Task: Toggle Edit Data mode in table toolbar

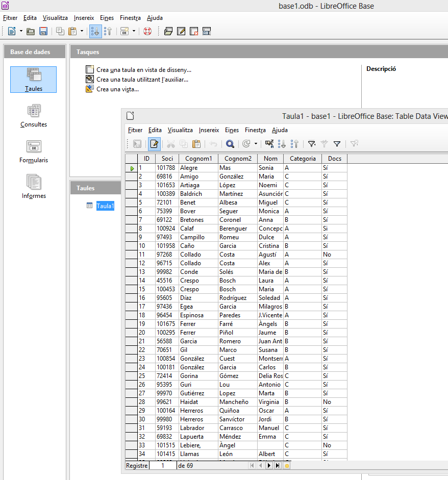Action: tap(154, 144)
